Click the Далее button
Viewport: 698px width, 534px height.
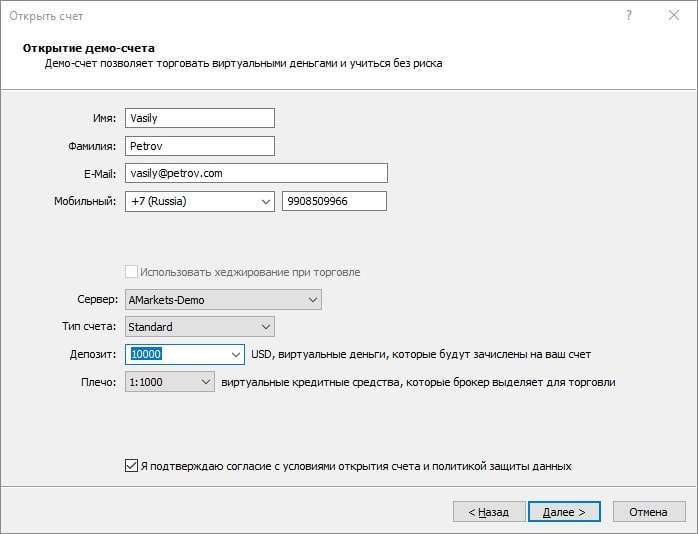click(564, 512)
